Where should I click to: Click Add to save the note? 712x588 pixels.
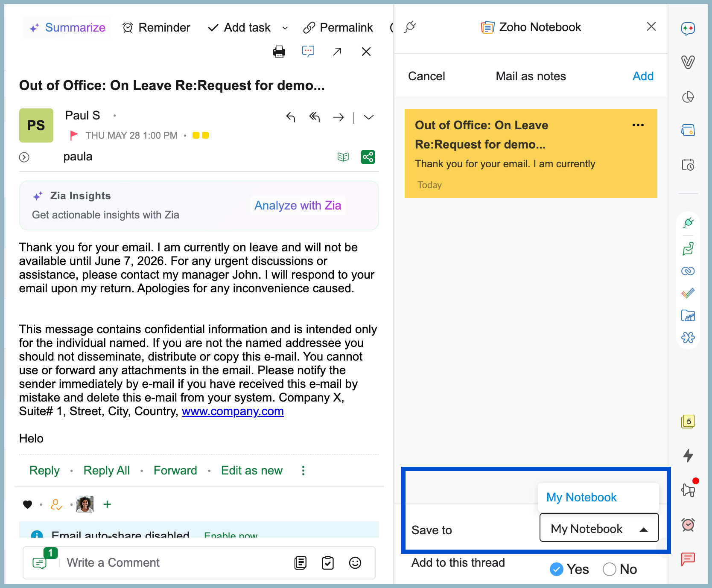[643, 76]
